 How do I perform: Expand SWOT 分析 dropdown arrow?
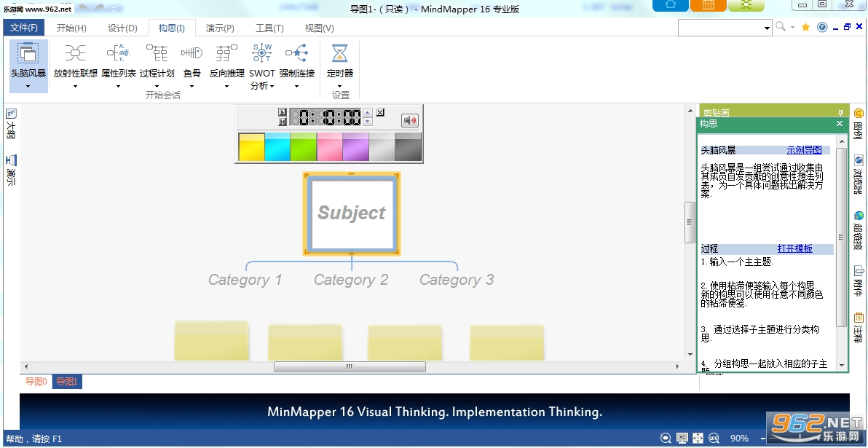click(272, 87)
